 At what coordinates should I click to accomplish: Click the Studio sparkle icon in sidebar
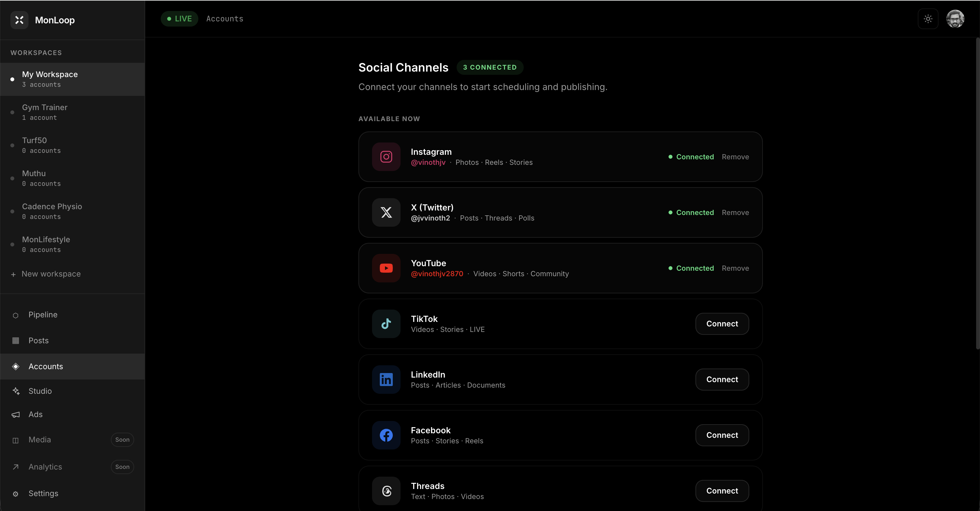[16, 391]
